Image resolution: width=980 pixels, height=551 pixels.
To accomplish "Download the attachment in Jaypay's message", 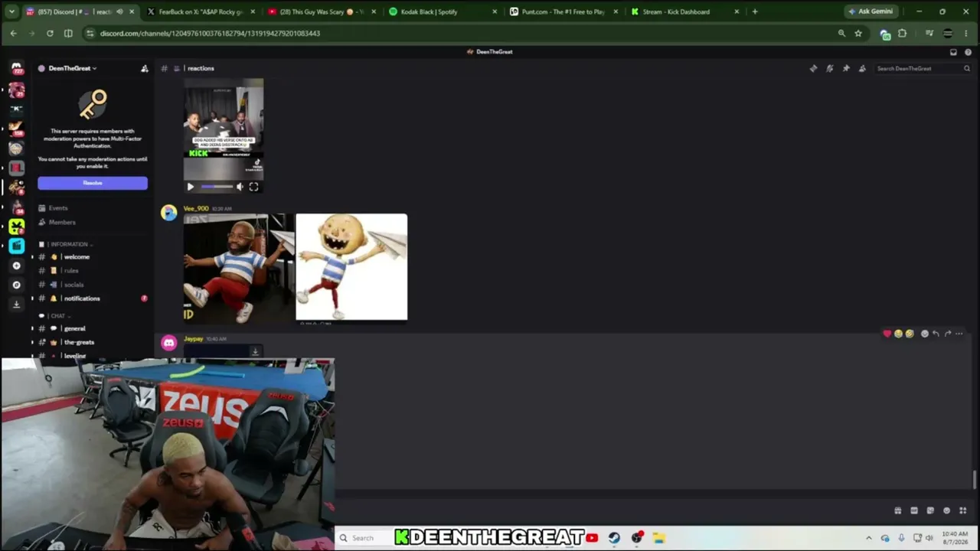I will (x=255, y=352).
